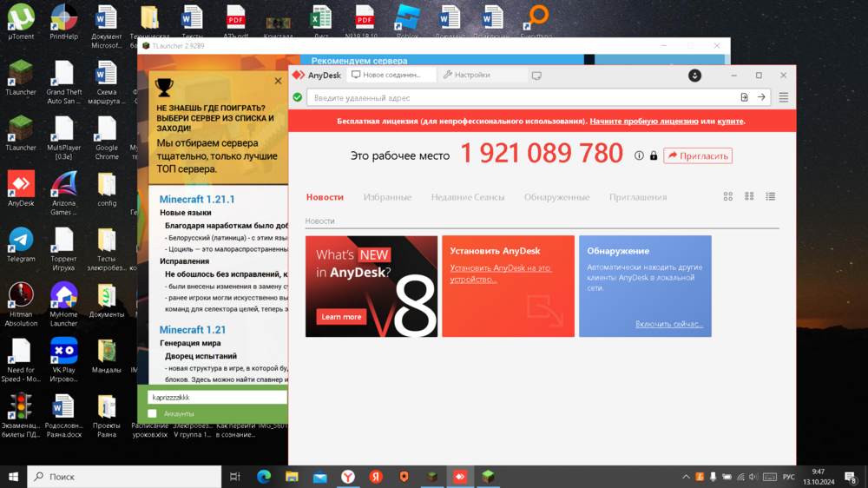The width and height of the screenshot is (868, 488).
Task: Open Task View from the taskbar
Action: (234, 477)
